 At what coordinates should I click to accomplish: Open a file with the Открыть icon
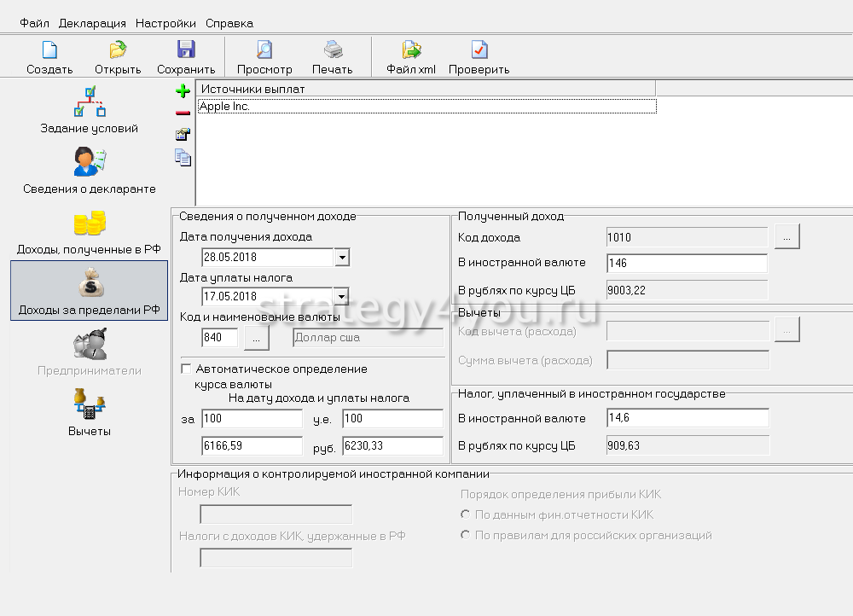pos(118,51)
